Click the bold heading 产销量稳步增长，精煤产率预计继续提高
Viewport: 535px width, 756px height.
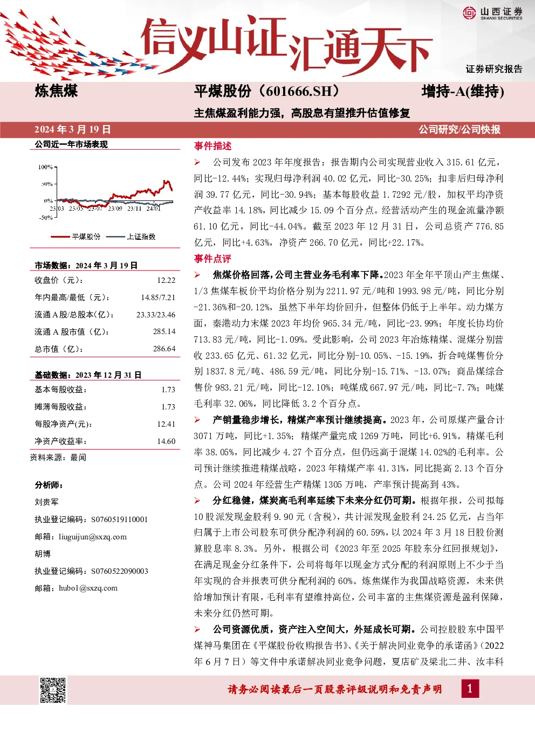(300, 420)
